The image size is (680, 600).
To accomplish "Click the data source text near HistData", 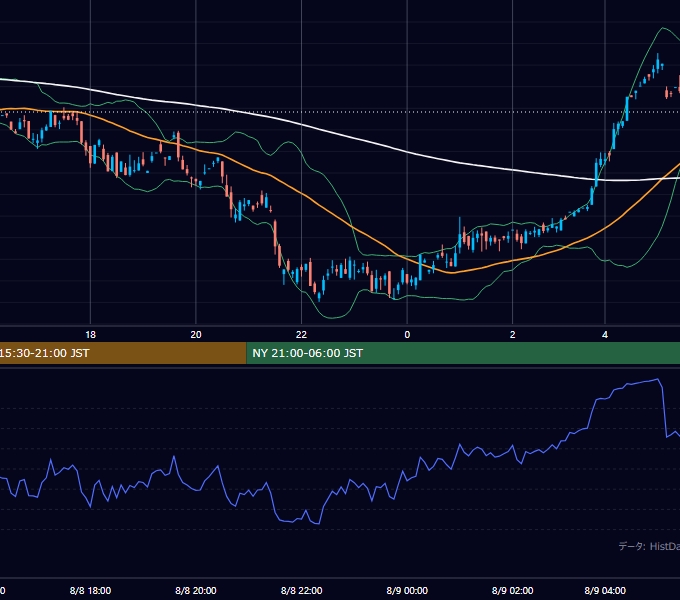I will [x=649, y=546].
